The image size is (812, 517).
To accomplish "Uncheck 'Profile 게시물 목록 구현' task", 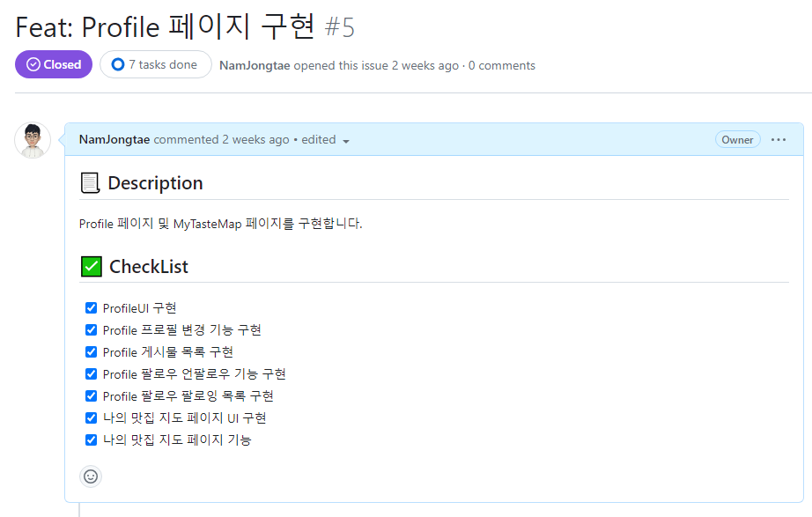I will pyautogui.click(x=91, y=351).
